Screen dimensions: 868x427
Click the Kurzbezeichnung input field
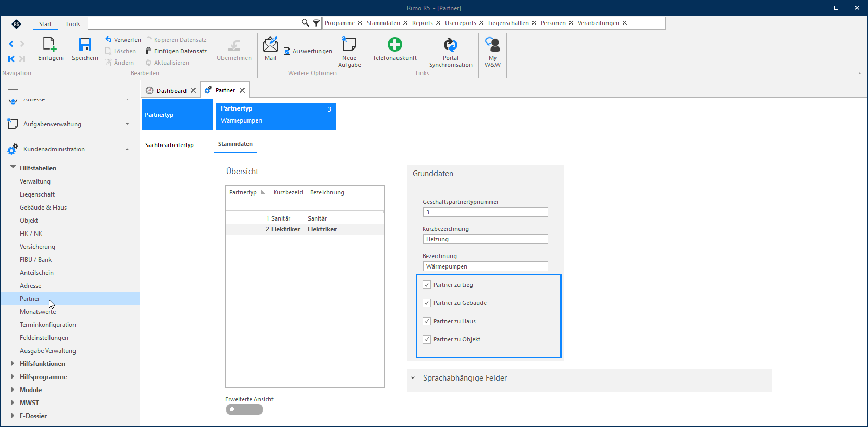[x=486, y=239]
